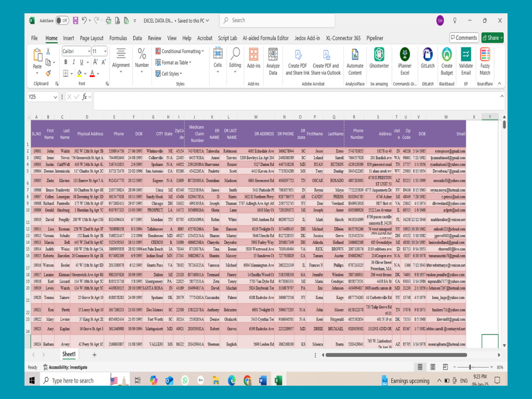Click the horizontal scrollbar thumb

click(x=396, y=355)
